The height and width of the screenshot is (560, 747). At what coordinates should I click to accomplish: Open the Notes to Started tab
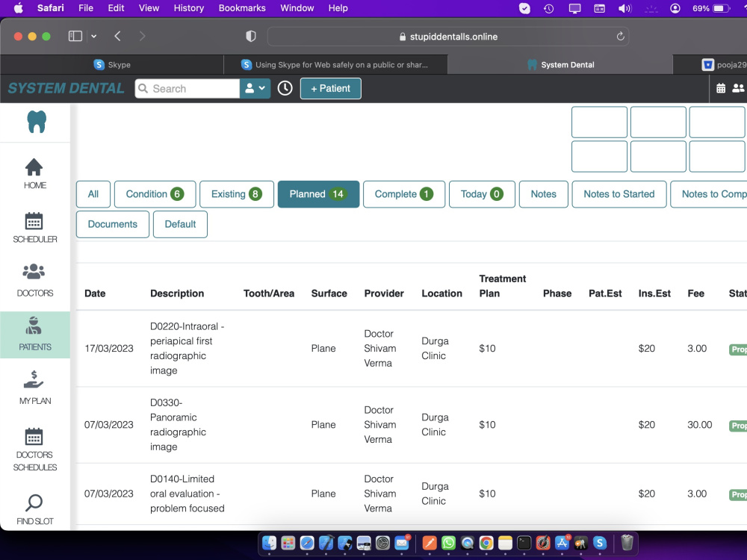pyautogui.click(x=619, y=194)
